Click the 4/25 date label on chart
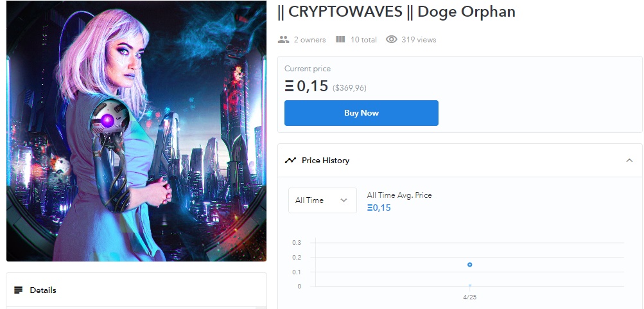This screenshot has height=309, width=644. [470, 297]
